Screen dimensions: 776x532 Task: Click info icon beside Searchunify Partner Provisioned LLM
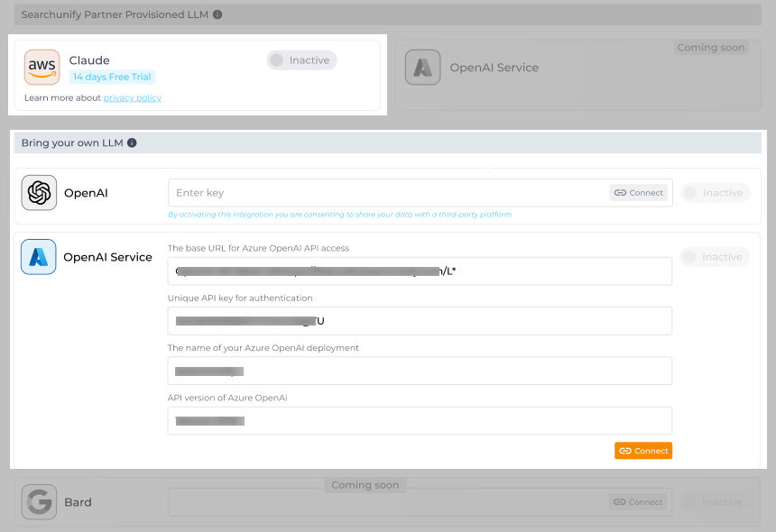217,14
